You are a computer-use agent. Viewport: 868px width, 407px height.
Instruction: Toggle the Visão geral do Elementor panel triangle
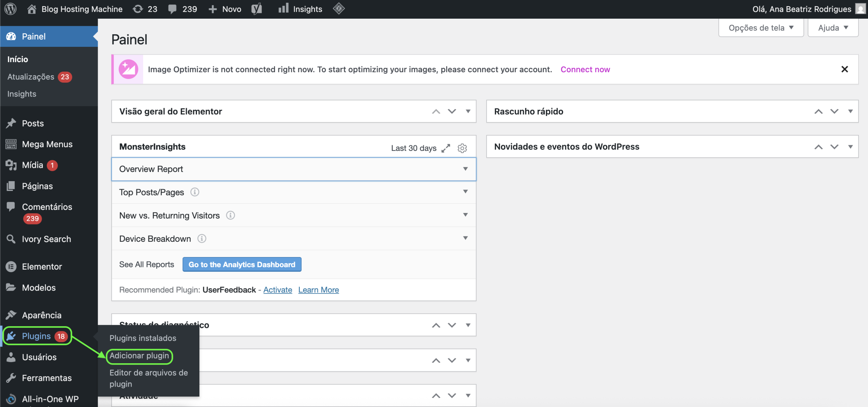tap(468, 111)
